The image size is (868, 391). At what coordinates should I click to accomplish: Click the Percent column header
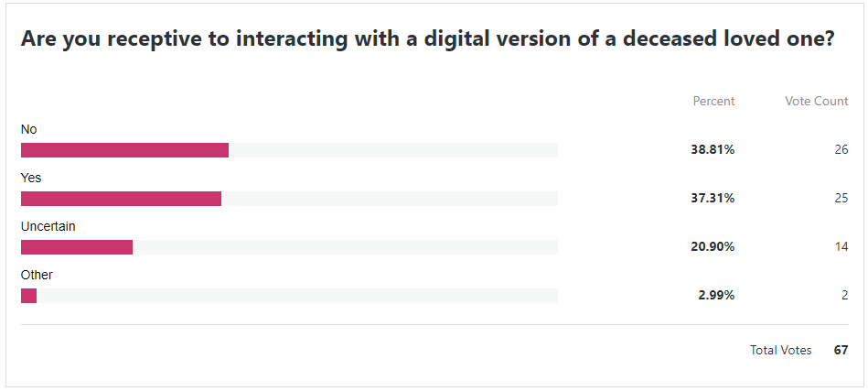coord(713,101)
